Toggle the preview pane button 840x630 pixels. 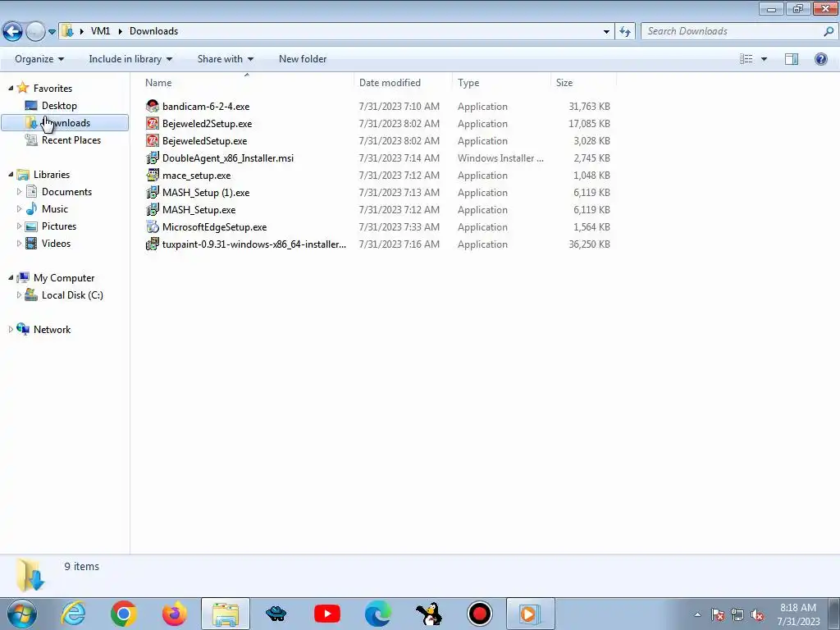tap(792, 59)
